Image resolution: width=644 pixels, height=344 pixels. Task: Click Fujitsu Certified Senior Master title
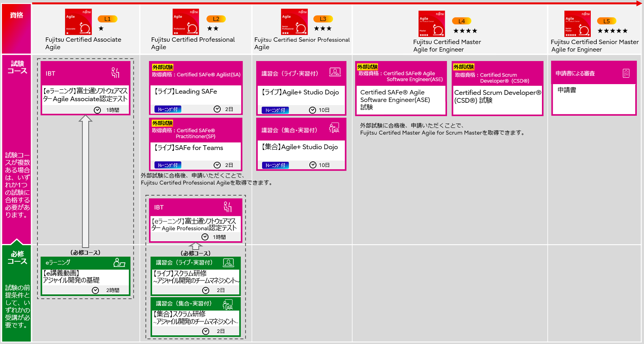[595, 46]
